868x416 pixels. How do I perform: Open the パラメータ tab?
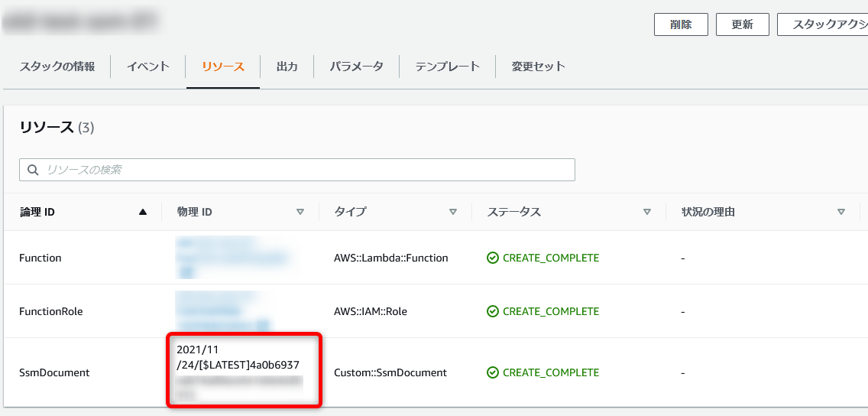point(357,67)
